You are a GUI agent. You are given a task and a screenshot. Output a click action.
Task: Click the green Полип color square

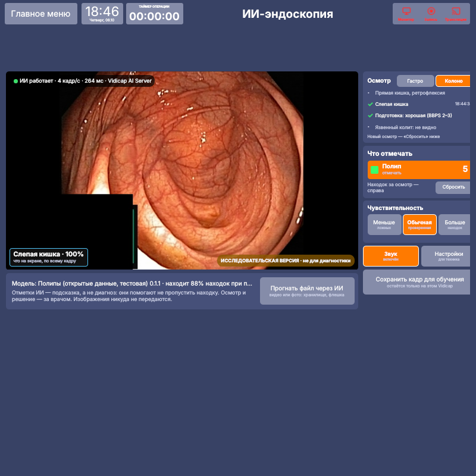(375, 170)
